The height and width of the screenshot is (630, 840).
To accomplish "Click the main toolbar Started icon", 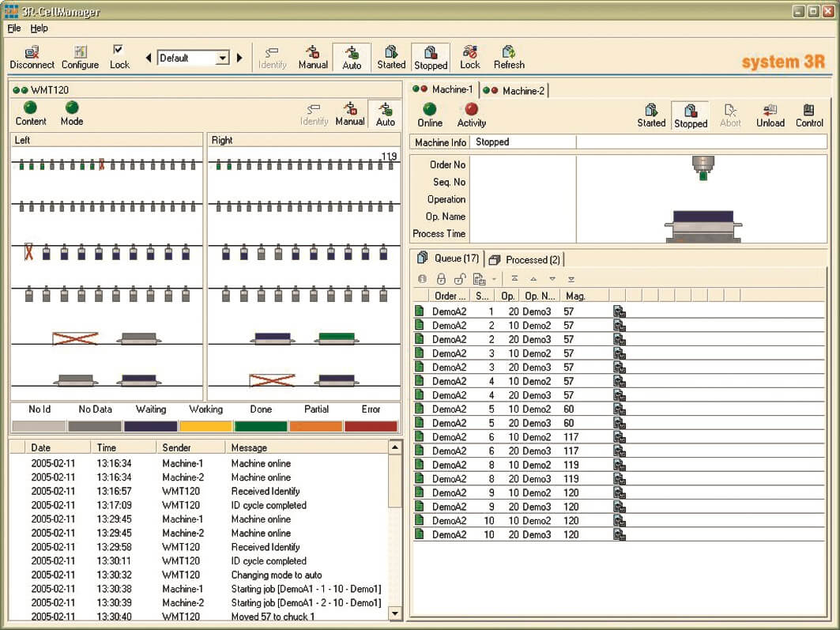I will coord(391,58).
